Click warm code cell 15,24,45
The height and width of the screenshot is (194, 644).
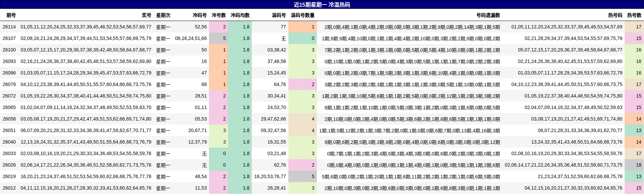277,73
